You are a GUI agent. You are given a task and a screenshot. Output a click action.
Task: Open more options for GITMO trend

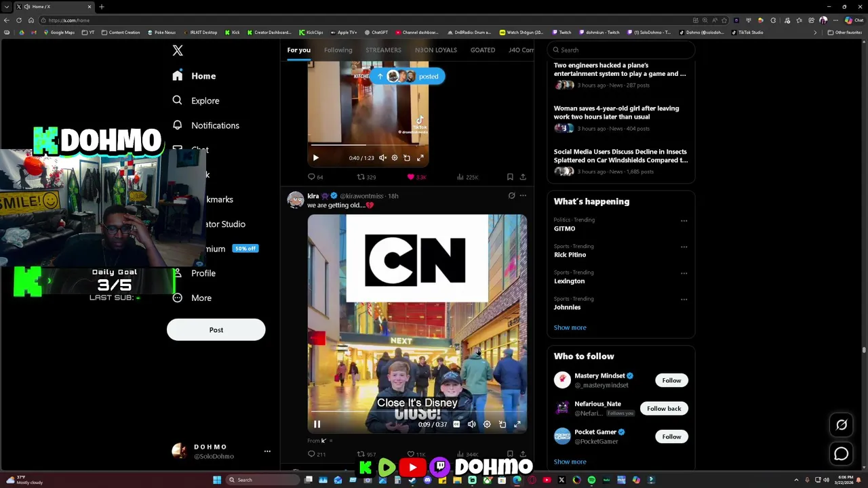click(x=684, y=220)
